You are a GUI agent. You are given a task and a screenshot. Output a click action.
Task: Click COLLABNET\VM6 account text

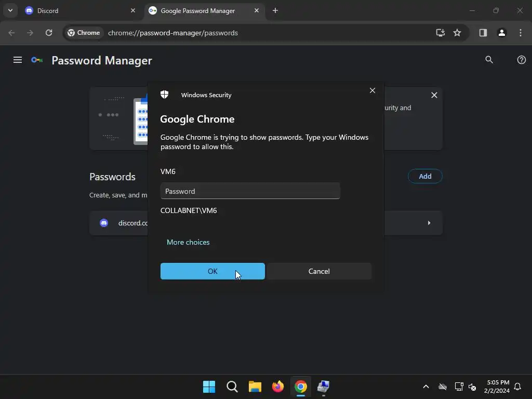click(x=189, y=210)
